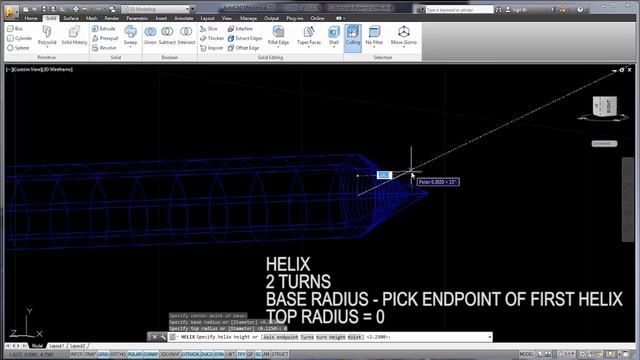640x360 pixels.
Task: Click the keyword search input field
Action: [459, 9]
